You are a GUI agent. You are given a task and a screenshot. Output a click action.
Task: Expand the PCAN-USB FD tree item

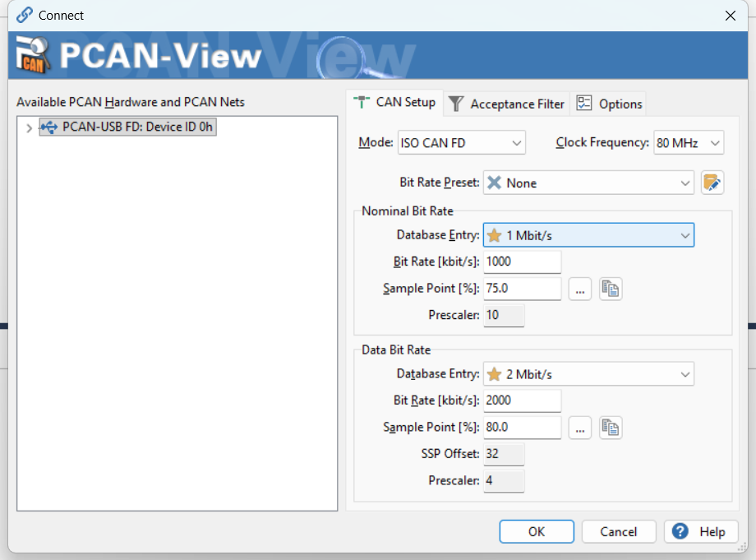point(30,127)
